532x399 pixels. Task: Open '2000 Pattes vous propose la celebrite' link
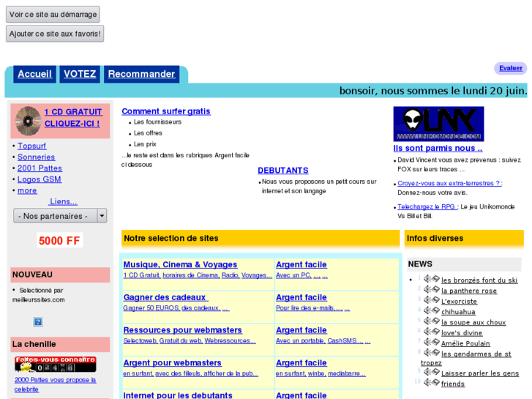(x=55, y=384)
